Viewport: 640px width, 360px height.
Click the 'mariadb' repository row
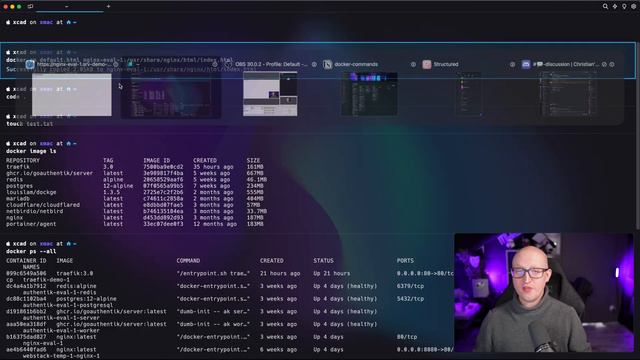click(135, 198)
